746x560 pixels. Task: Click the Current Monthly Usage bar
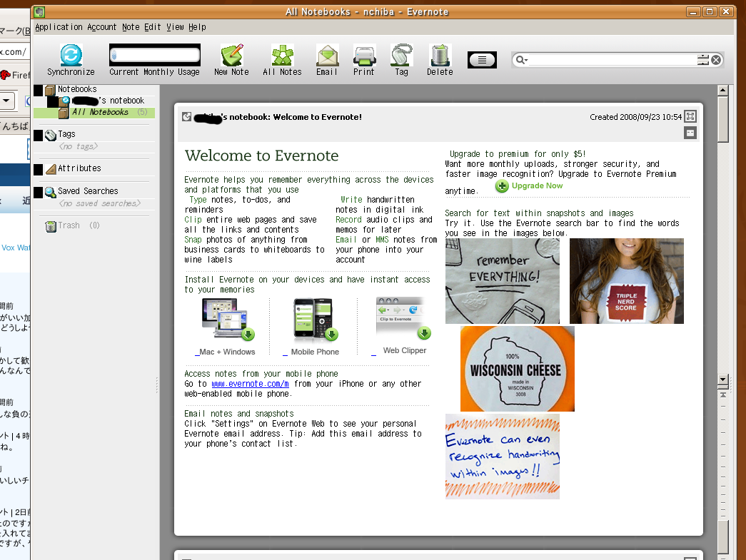click(x=155, y=55)
